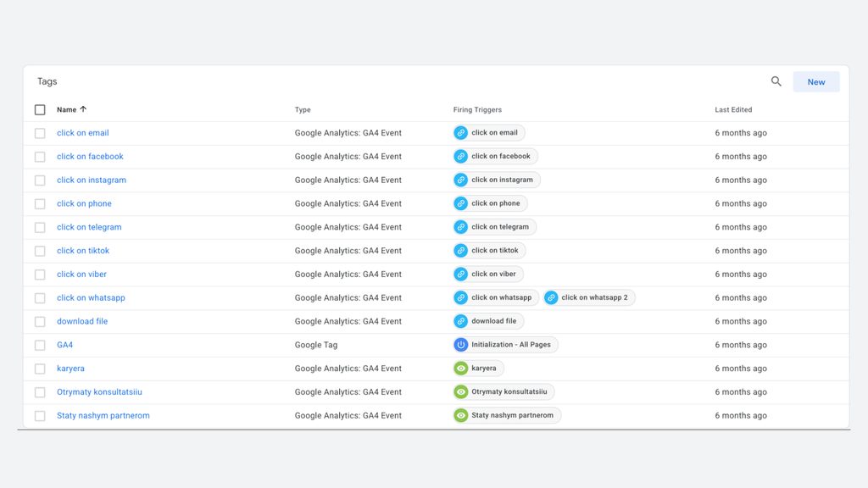Open the click on whatsapp tag
Image resolution: width=868 pixels, height=488 pixels.
tap(91, 297)
